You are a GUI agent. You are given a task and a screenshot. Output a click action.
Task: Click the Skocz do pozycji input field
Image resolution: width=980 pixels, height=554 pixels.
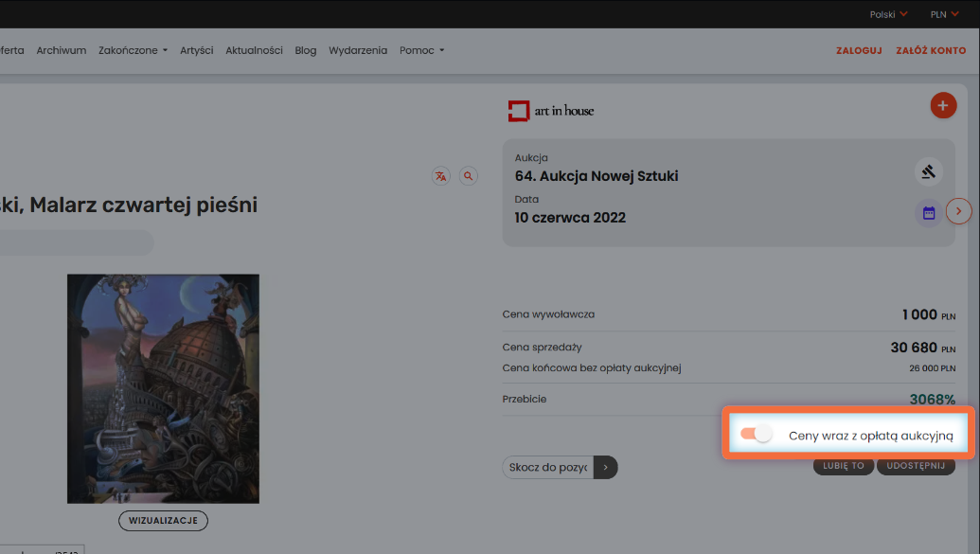(x=548, y=467)
